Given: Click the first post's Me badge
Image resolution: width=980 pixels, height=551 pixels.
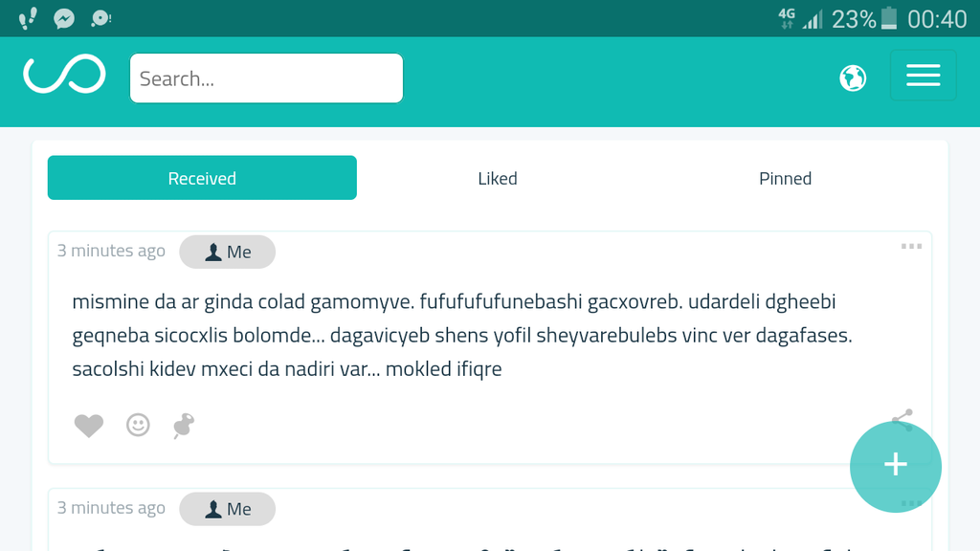Looking at the screenshot, I should pos(228,252).
